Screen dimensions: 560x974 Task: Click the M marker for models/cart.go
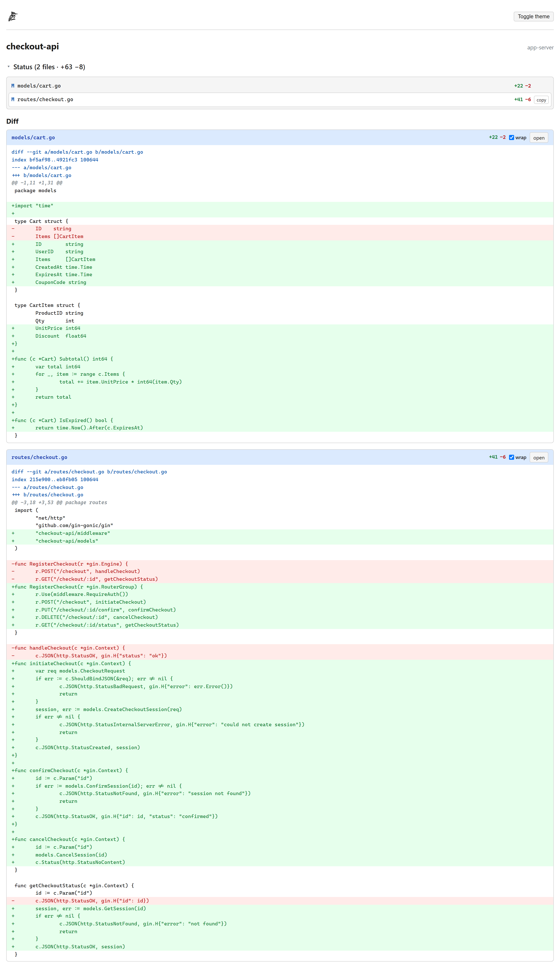pyautogui.click(x=13, y=86)
